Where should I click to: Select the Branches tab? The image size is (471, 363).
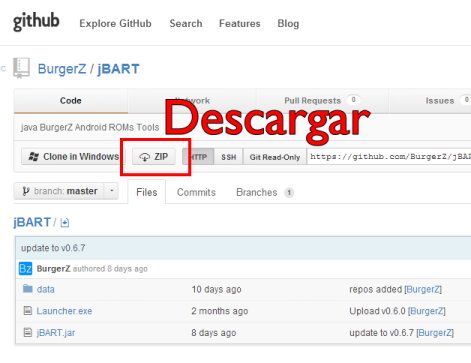(257, 192)
